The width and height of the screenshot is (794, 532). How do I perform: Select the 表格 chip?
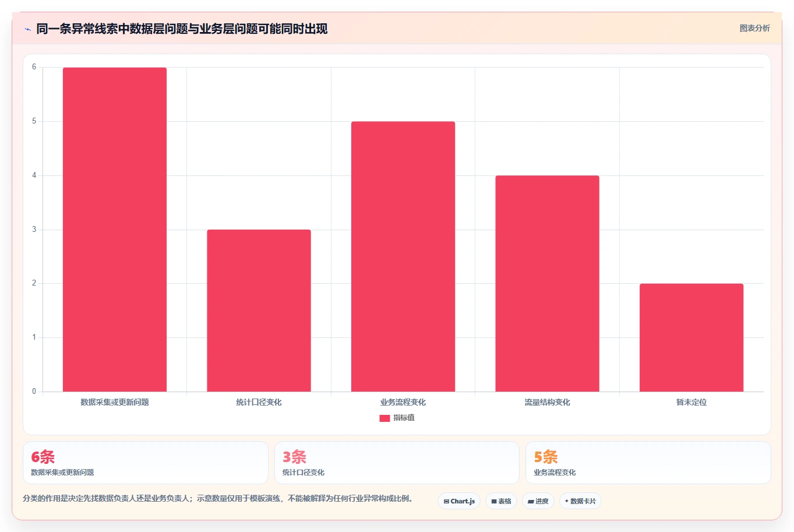pos(501,501)
